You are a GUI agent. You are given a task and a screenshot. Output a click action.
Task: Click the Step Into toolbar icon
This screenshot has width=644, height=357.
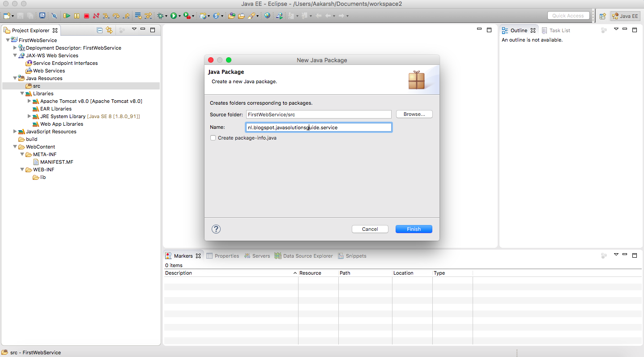pos(106,16)
